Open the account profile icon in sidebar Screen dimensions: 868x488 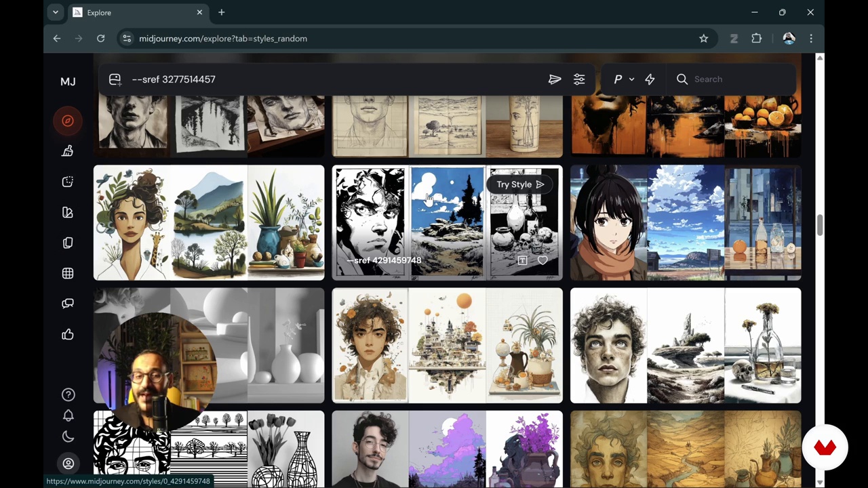click(x=68, y=464)
